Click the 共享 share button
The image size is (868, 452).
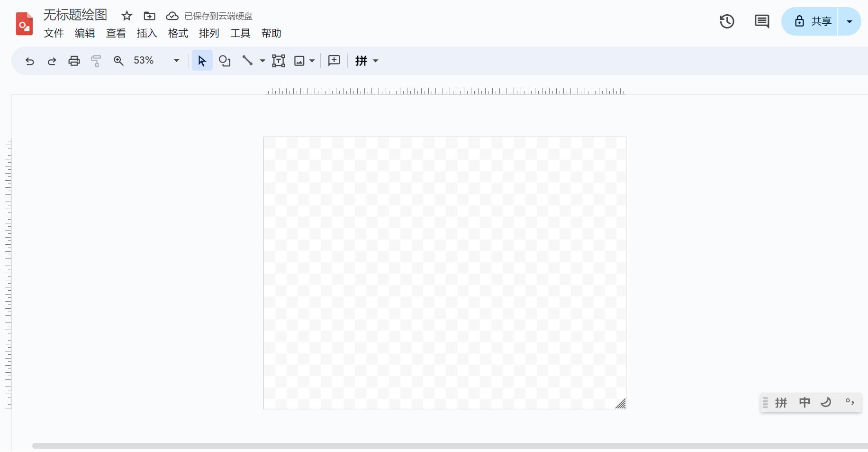(812, 21)
